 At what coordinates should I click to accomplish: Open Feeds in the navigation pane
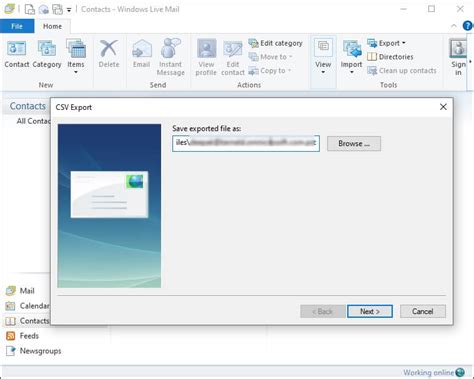pyautogui.click(x=22, y=336)
